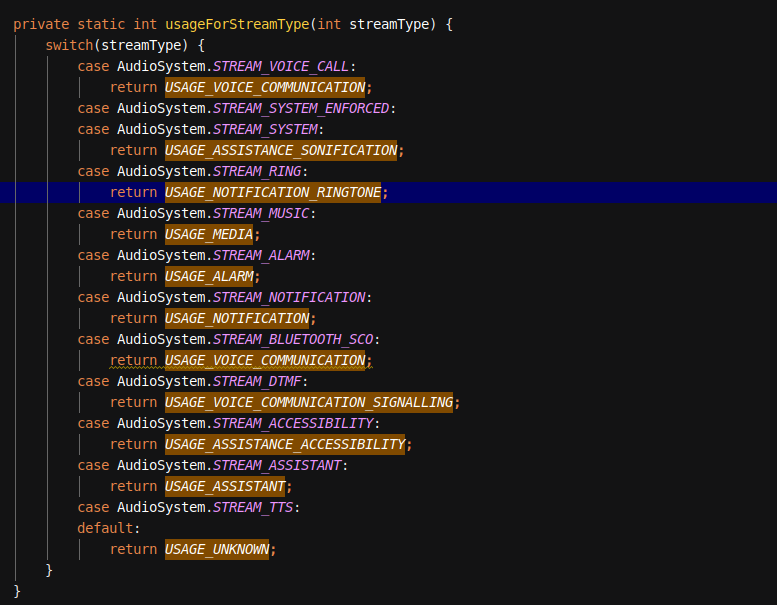The image size is (777, 605).
Task: Click USAGE_VOICE_COMMUNICATION under STREAM_BLUETOOTH_SCO
Action: (265, 360)
